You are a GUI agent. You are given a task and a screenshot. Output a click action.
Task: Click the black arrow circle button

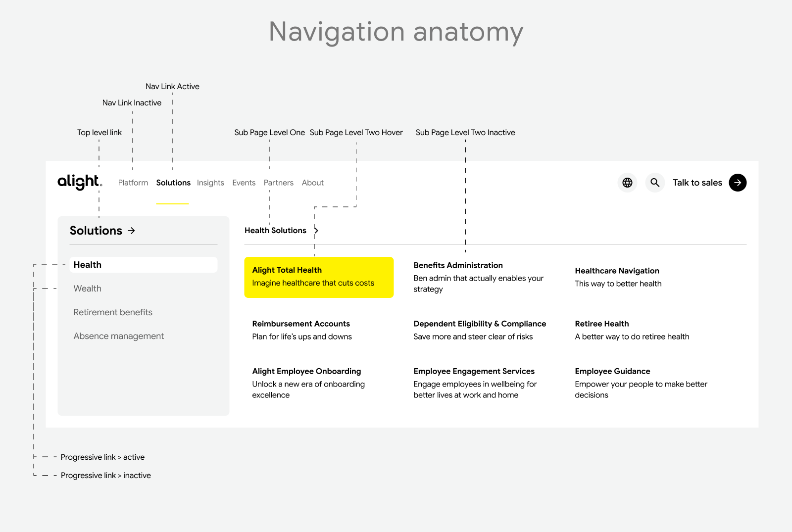pos(738,183)
